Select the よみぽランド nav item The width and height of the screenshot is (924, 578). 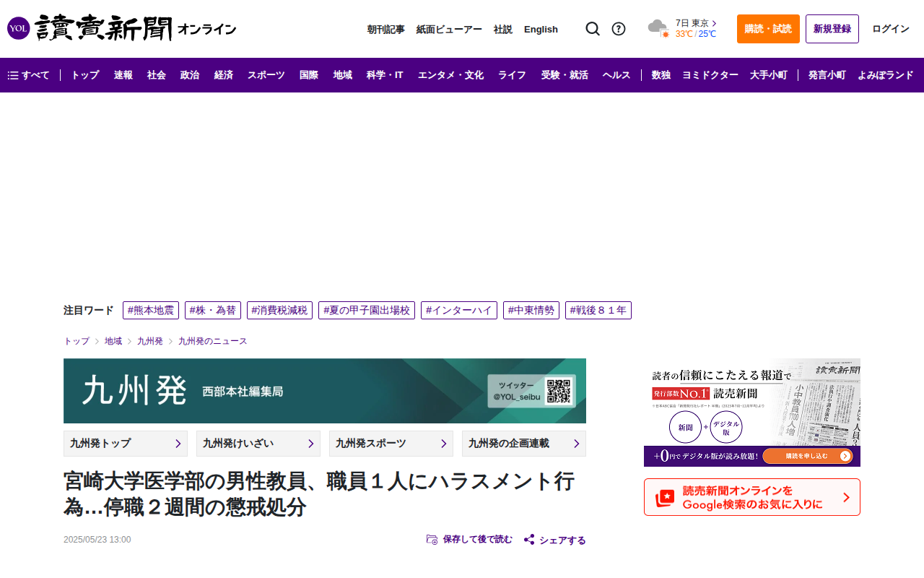pyautogui.click(x=886, y=75)
